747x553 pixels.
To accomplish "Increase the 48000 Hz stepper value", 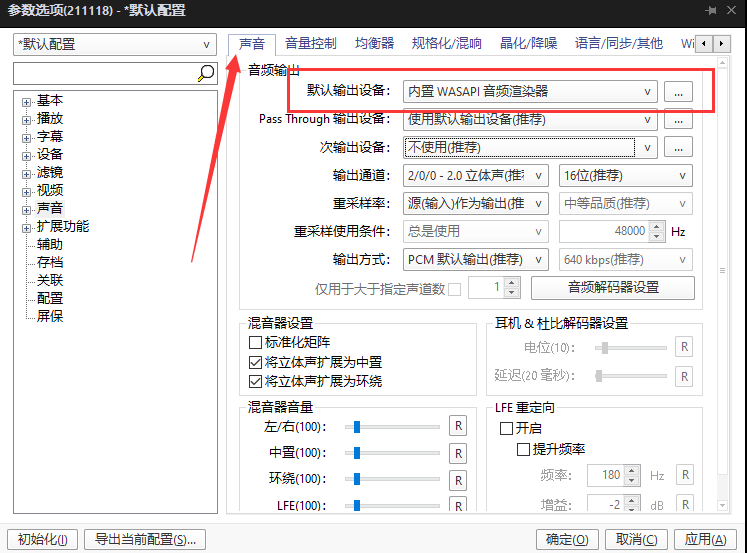I will 657,227.
